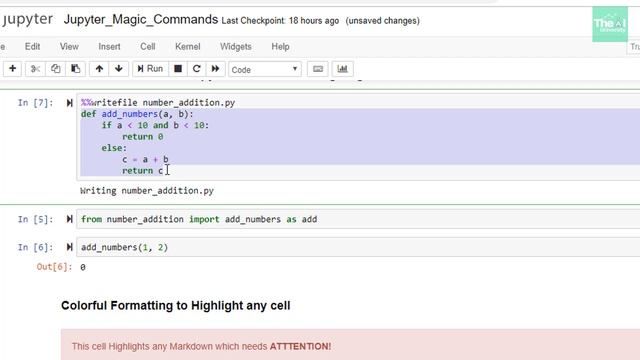The image size is (640, 360).
Task: Click the 'Writing number_addition.py' output text
Action: coord(147,191)
